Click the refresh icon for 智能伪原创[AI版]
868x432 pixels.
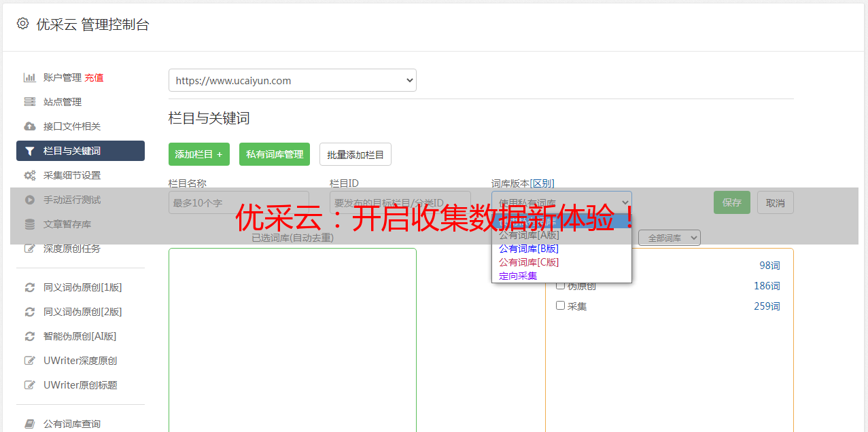point(29,336)
